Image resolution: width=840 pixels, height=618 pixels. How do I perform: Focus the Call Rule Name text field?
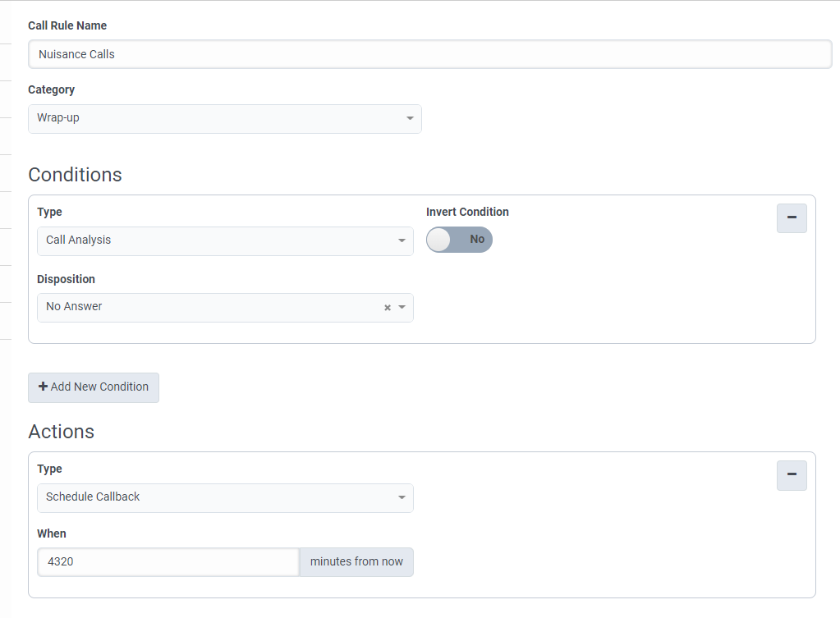(x=429, y=55)
